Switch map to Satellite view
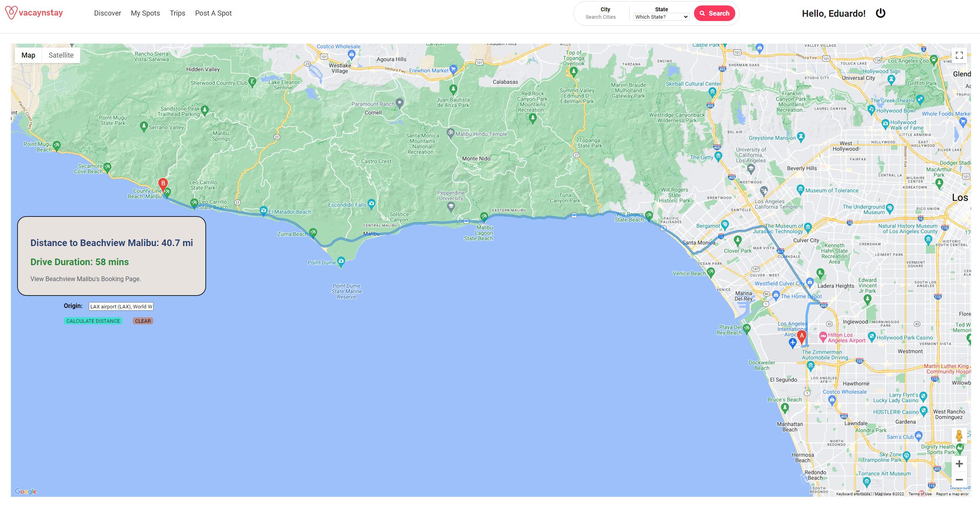Viewport: 980px width, 505px height. coord(61,55)
